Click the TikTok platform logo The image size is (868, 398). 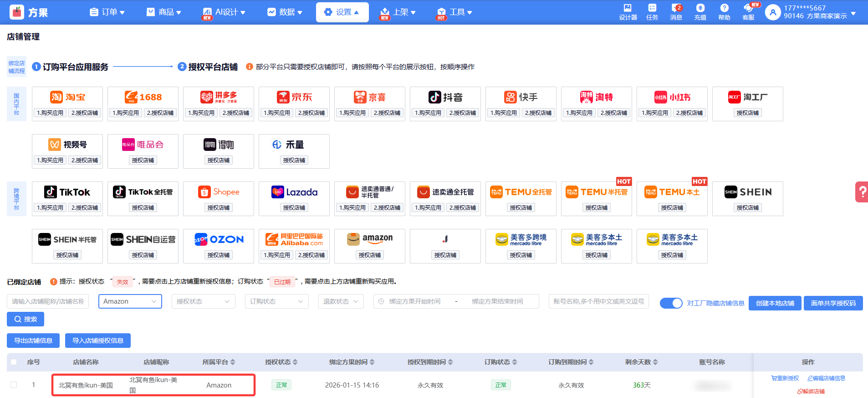67,192
